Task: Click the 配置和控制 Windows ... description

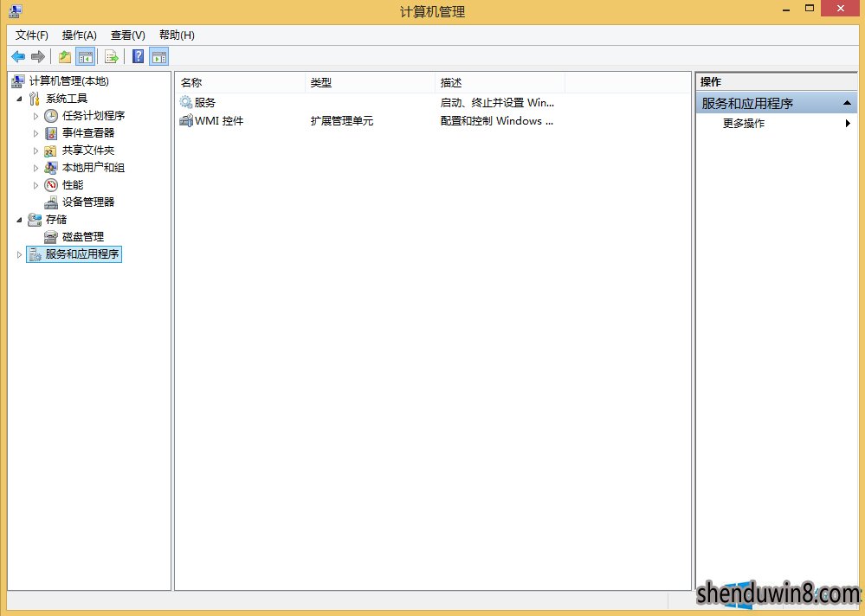Action: click(496, 120)
